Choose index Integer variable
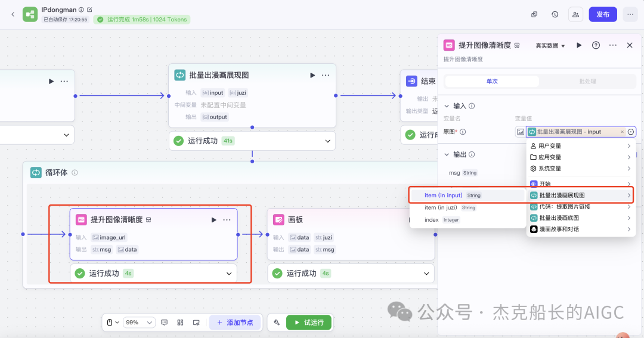644x338 pixels. click(x=467, y=220)
